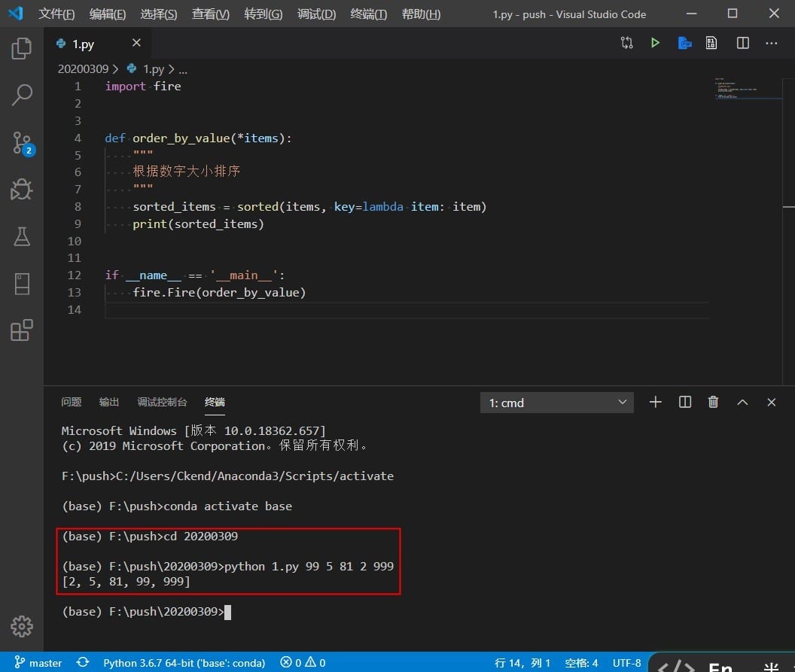Open the Debug view bug icon
Screen dimensions: 795x672
(x=21, y=190)
